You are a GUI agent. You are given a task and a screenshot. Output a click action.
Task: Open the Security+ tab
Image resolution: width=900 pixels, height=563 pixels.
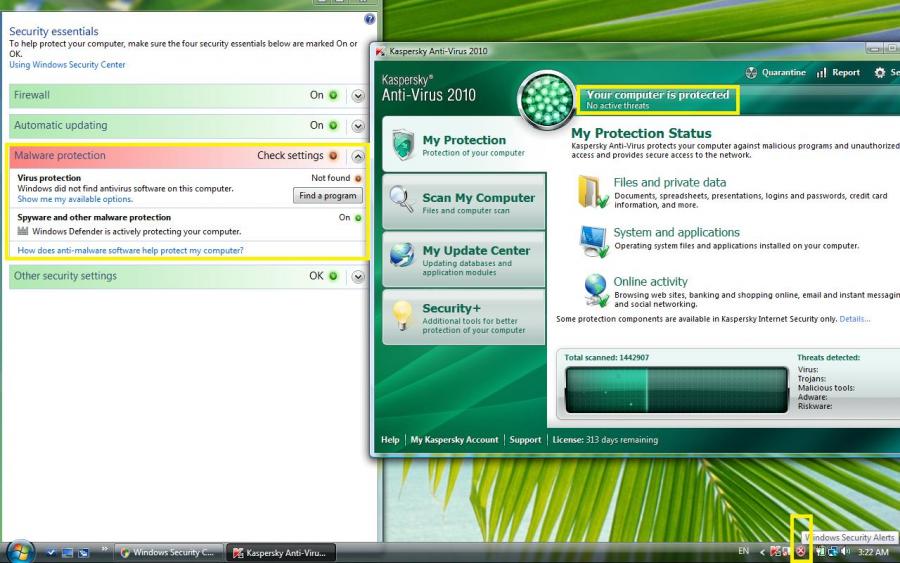(464, 317)
